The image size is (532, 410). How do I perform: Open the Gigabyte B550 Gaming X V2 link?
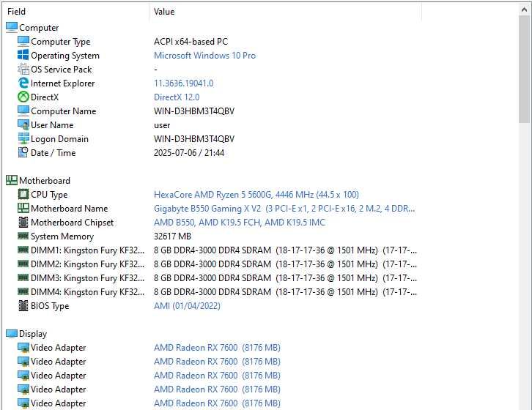(x=284, y=208)
